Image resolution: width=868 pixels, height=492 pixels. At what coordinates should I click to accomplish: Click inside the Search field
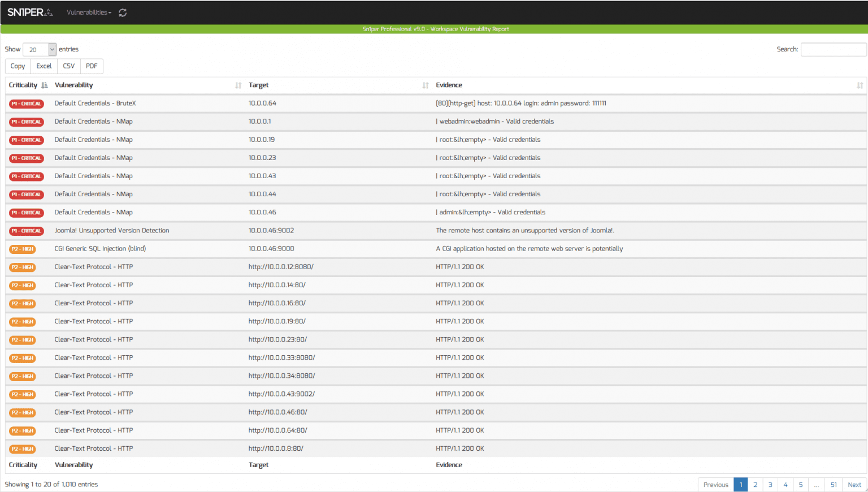tap(834, 49)
